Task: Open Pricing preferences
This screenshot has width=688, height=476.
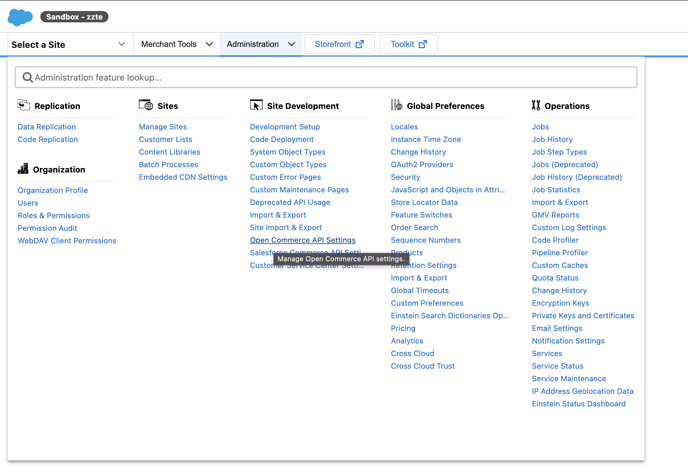Action: coord(403,329)
